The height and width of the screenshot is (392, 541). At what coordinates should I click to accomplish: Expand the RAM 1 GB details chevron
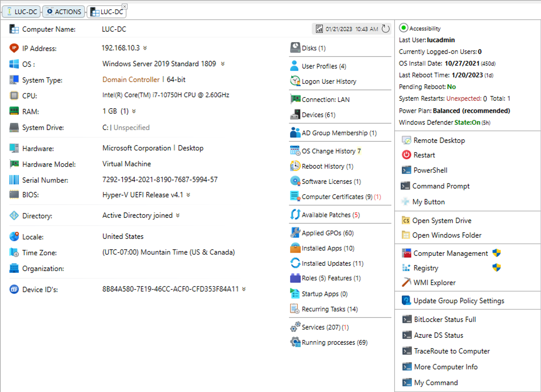(134, 111)
